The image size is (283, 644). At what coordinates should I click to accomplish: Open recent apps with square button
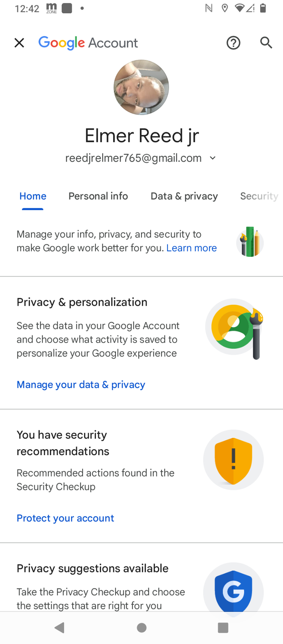point(223,628)
